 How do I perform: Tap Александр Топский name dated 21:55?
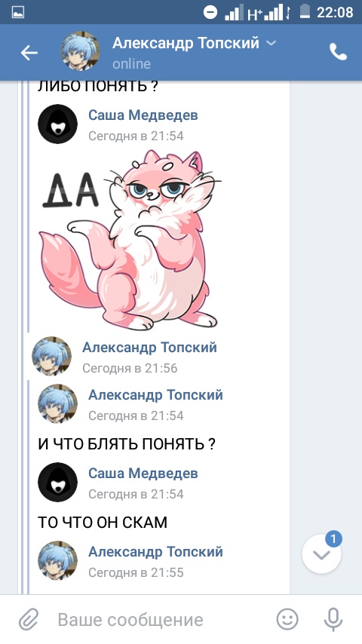click(x=155, y=551)
